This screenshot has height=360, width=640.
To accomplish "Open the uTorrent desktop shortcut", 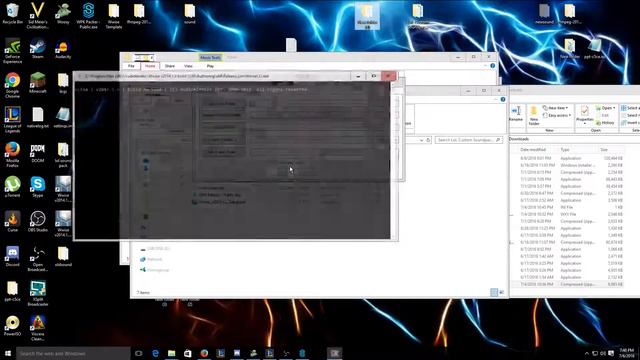I will (13, 187).
